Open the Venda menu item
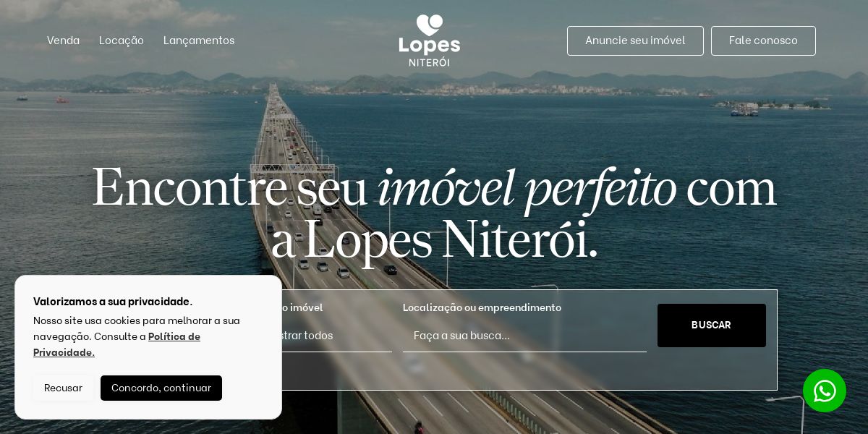Image resolution: width=868 pixels, height=434 pixels. 63,41
